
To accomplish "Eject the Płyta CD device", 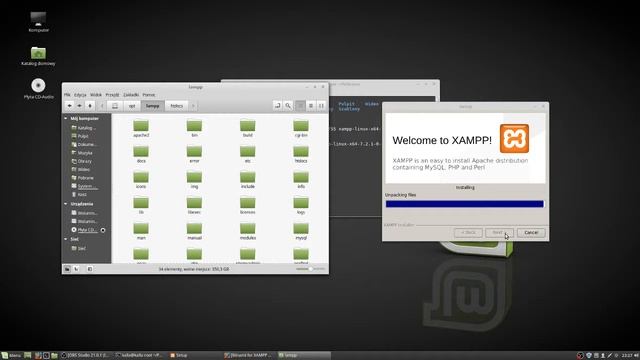I will pyautogui.click(x=103, y=230).
